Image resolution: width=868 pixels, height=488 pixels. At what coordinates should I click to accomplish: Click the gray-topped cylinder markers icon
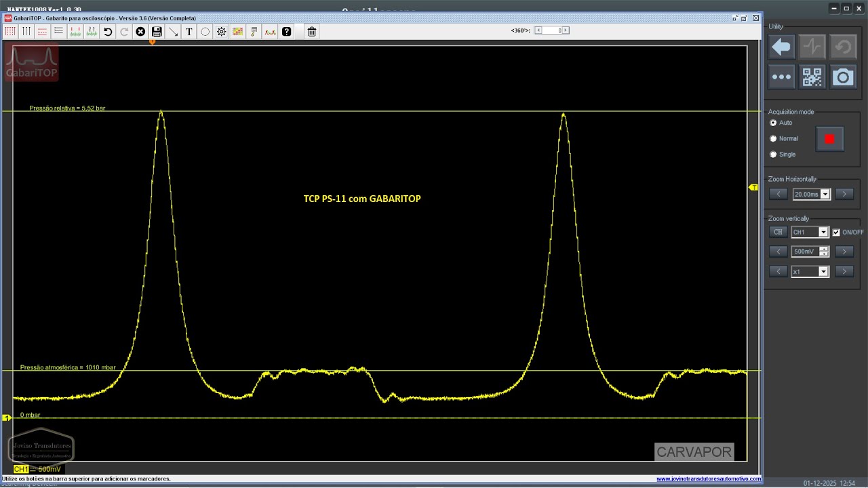pos(92,31)
